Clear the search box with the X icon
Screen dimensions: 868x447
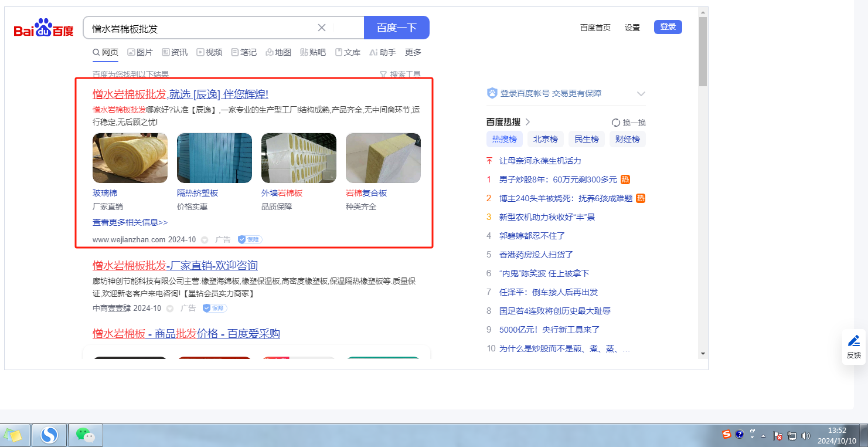tap(322, 28)
